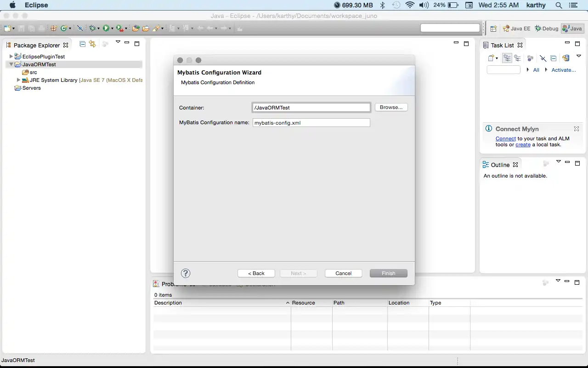
Task: Open New Java Class dropdown arrow
Action: coord(70,29)
